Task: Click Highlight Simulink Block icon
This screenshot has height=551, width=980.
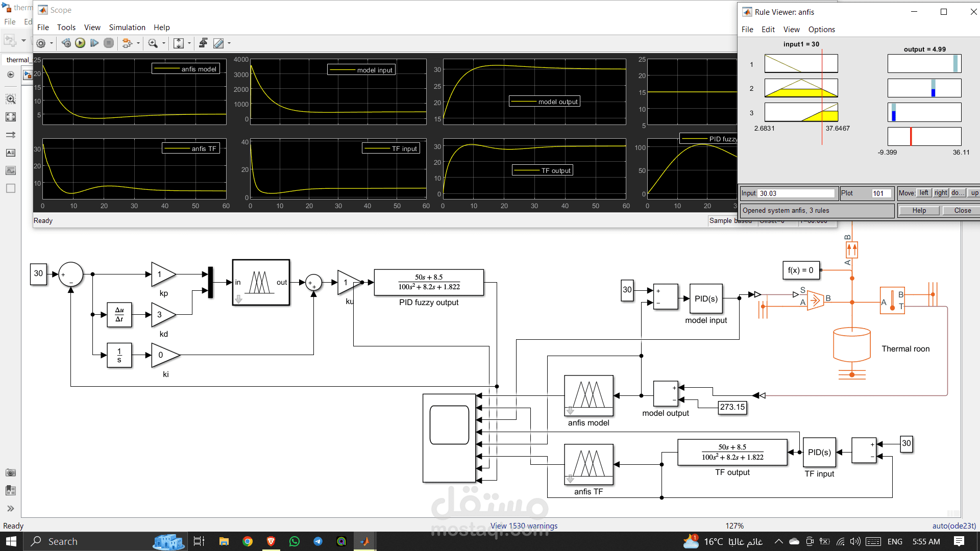Action: click(127, 43)
